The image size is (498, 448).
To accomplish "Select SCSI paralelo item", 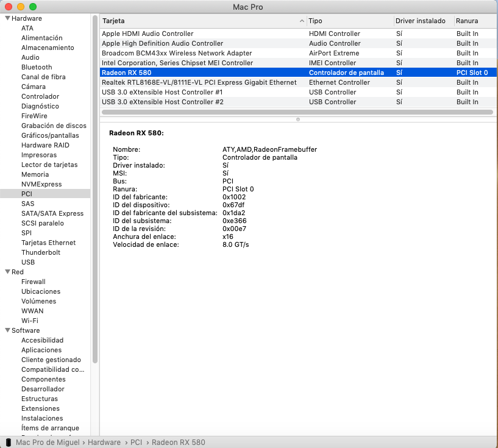I will tap(42, 224).
